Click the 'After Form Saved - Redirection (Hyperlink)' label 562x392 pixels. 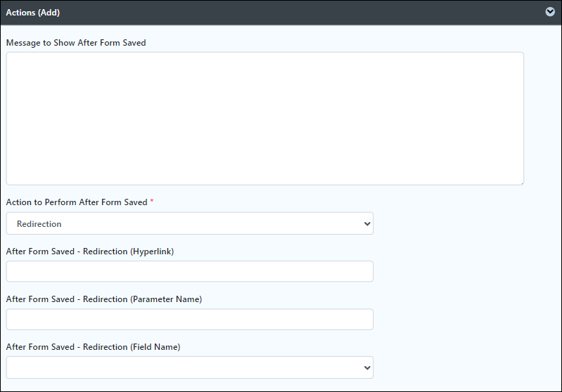coord(90,251)
